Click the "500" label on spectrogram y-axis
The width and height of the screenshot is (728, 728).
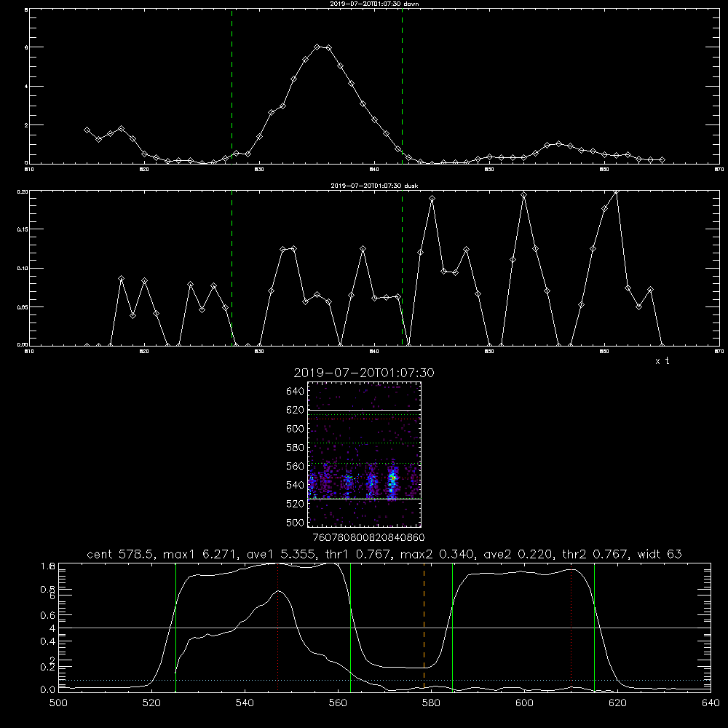(x=296, y=522)
